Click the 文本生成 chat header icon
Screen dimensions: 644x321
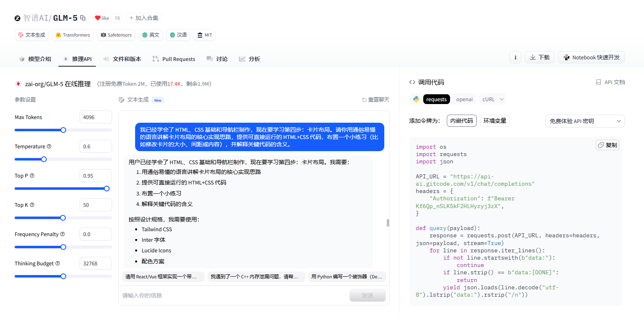coord(121,100)
